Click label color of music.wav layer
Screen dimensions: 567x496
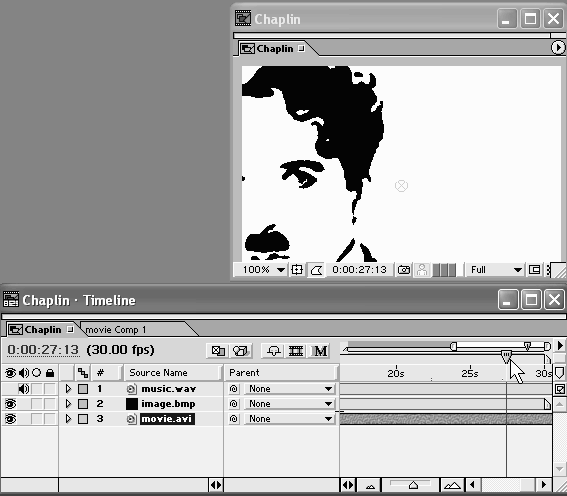point(83,389)
